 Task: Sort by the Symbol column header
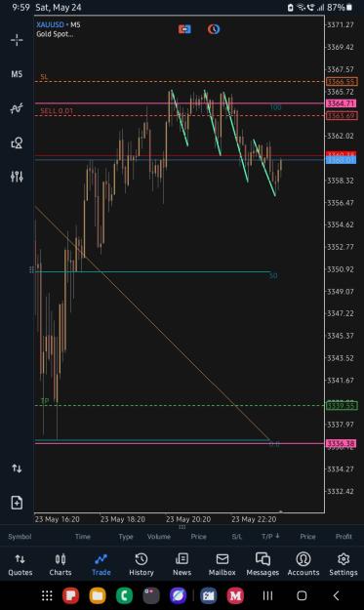(20, 537)
